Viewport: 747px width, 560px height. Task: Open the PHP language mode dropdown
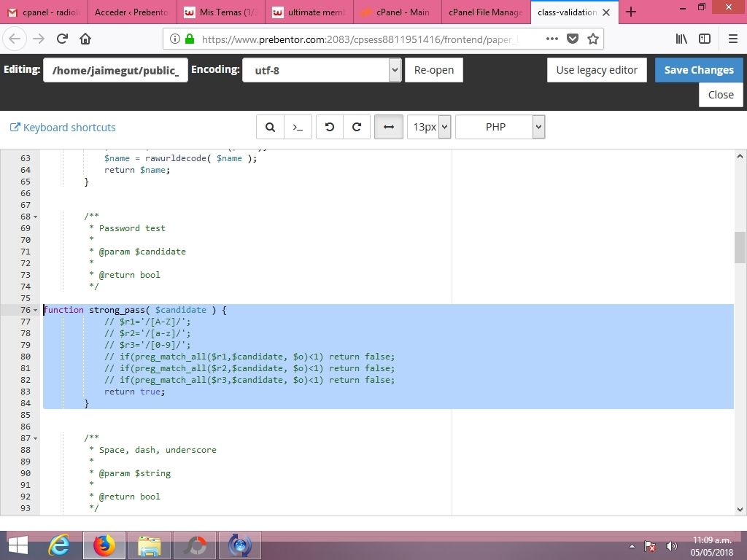coord(500,127)
